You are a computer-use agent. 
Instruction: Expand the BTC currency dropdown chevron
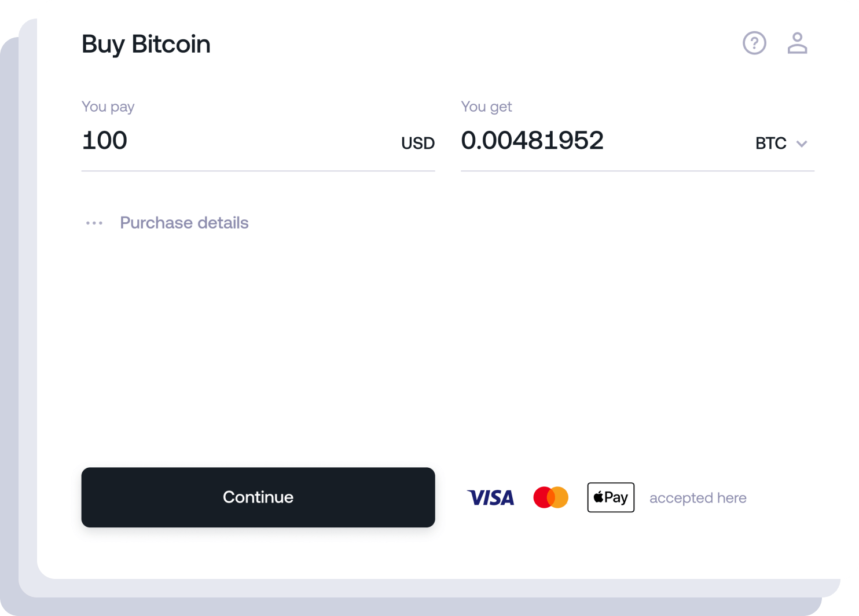click(802, 144)
